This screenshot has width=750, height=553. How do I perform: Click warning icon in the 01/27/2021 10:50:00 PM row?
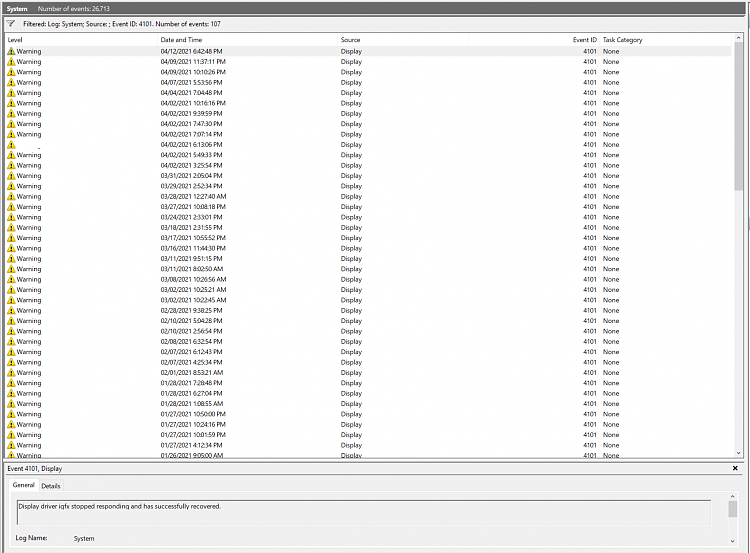pyautogui.click(x=11, y=414)
